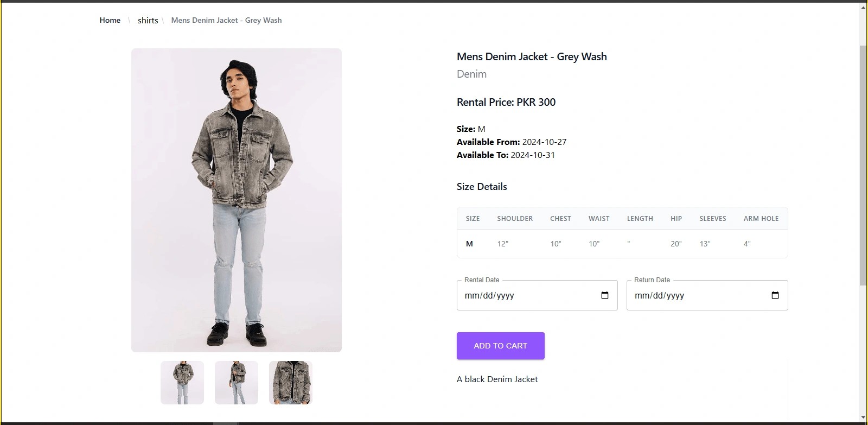Image resolution: width=868 pixels, height=425 pixels.
Task: Select the second side-view jacket thumbnail
Action: (x=237, y=383)
